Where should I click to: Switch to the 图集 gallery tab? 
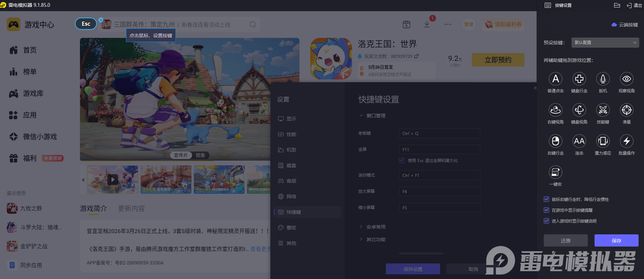(201, 155)
